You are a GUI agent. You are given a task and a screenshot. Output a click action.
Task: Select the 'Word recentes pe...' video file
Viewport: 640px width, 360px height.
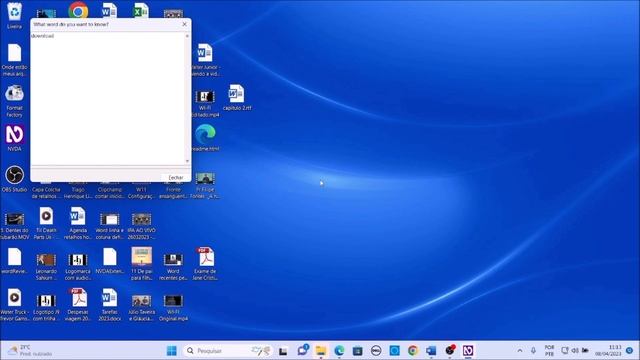tap(173, 267)
